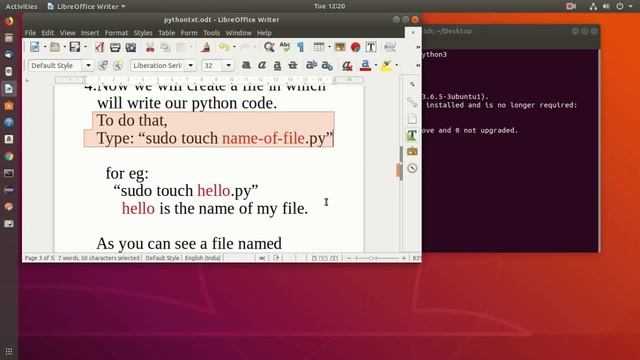The image size is (640, 360).
Task: Save the document with the floppy icon
Action: tap(75, 47)
